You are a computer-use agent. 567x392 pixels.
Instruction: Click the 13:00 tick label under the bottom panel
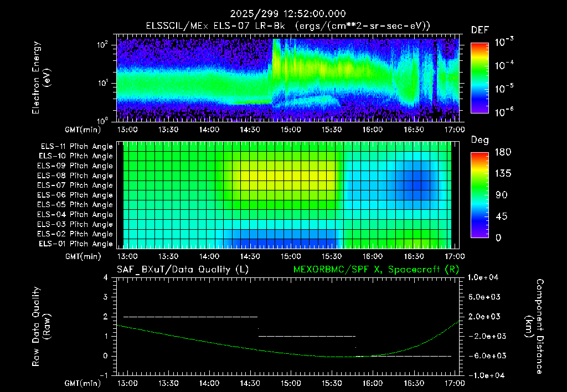click(x=127, y=383)
